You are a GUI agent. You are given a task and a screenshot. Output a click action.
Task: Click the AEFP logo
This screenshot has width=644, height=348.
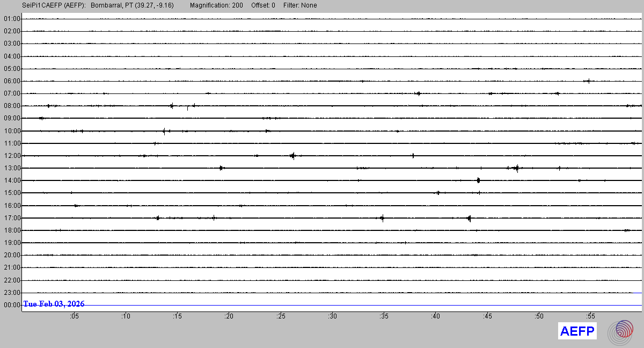(x=577, y=331)
